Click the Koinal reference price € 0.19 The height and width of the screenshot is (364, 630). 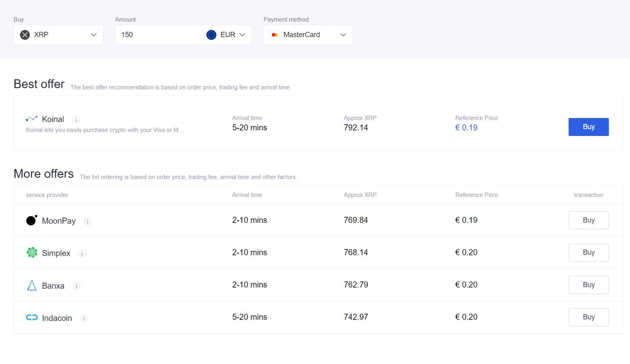click(466, 127)
